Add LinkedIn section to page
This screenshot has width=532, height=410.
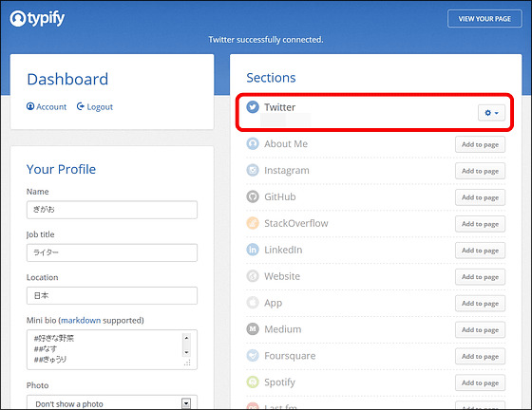pyautogui.click(x=480, y=251)
